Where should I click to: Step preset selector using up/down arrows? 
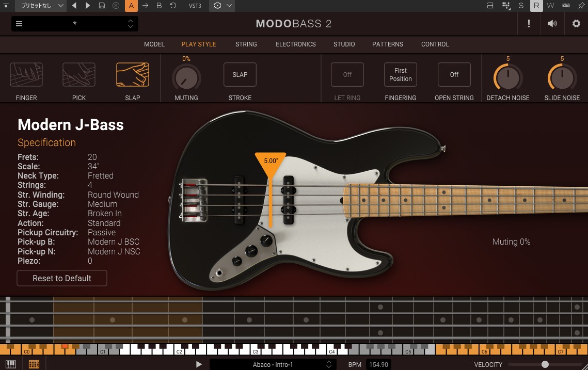131,24
